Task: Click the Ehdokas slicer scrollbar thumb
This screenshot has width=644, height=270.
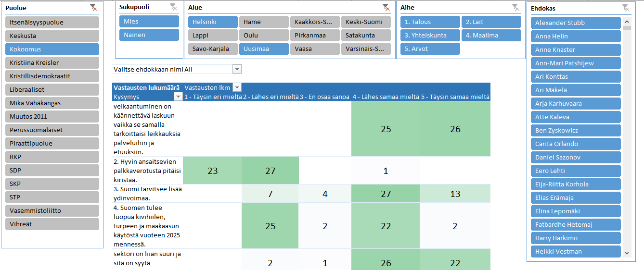Action: point(627,28)
